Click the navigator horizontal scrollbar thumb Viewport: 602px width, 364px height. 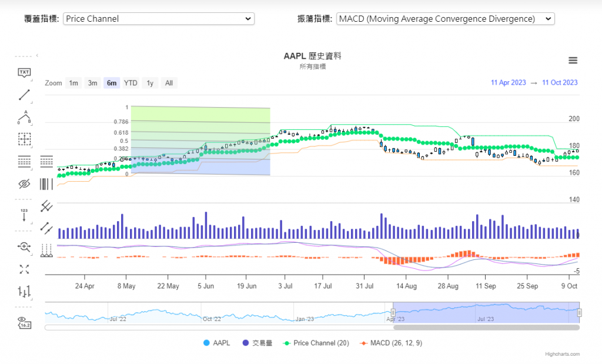click(x=486, y=328)
